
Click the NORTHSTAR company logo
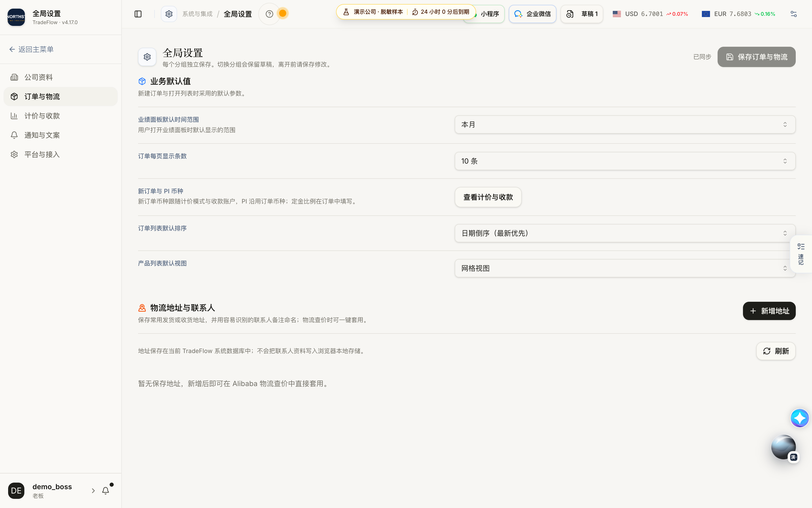(x=16, y=17)
